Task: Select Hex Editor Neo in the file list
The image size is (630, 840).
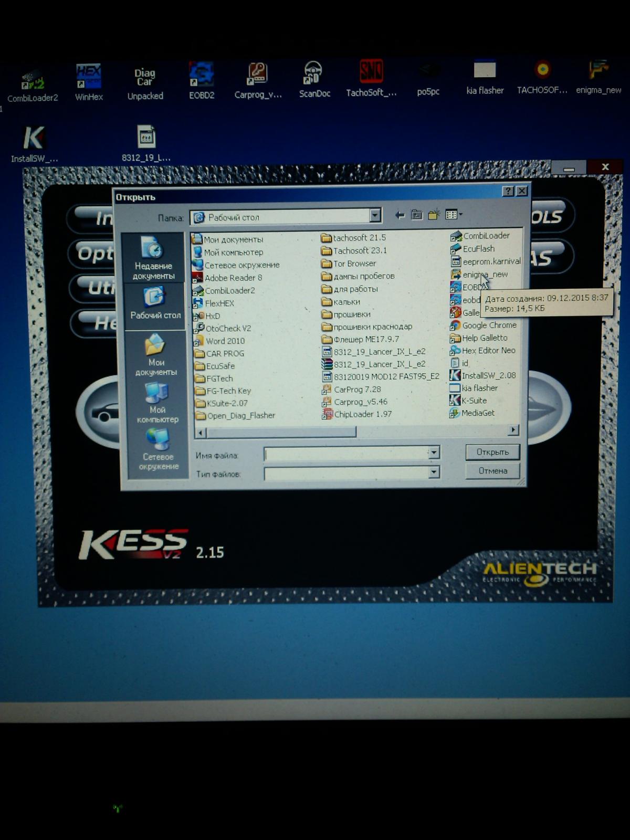Action: pyautogui.click(x=483, y=351)
